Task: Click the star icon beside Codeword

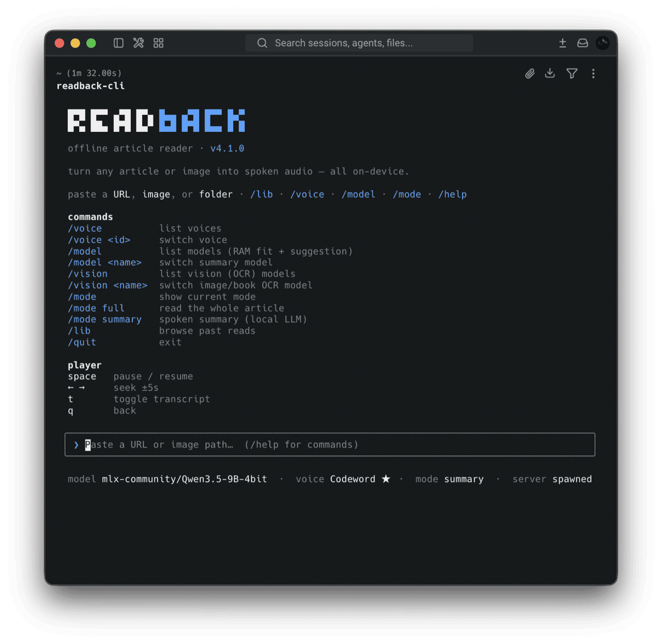Action: click(x=386, y=479)
